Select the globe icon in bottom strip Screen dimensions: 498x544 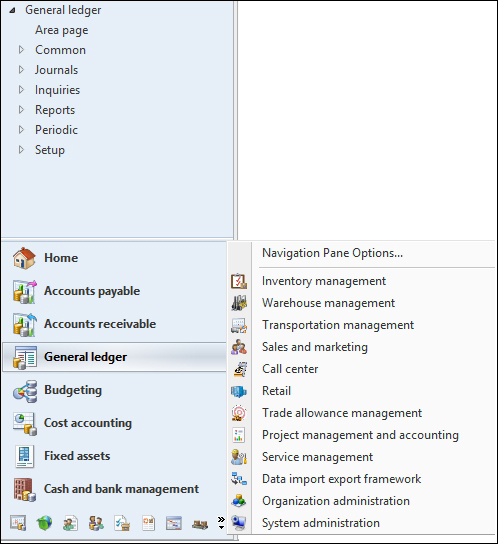[x=44, y=523]
